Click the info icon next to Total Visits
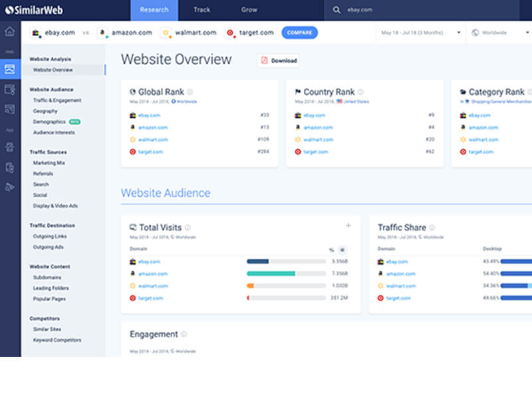 [x=188, y=227]
